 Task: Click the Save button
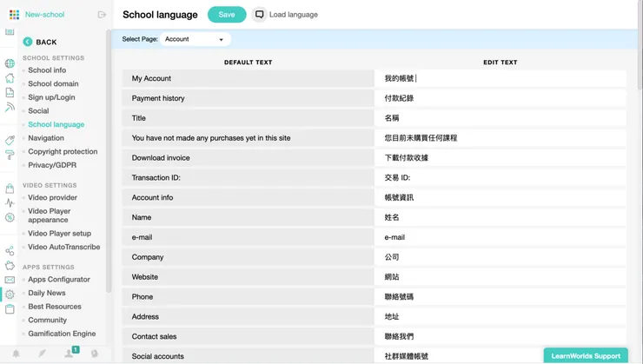coord(227,15)
